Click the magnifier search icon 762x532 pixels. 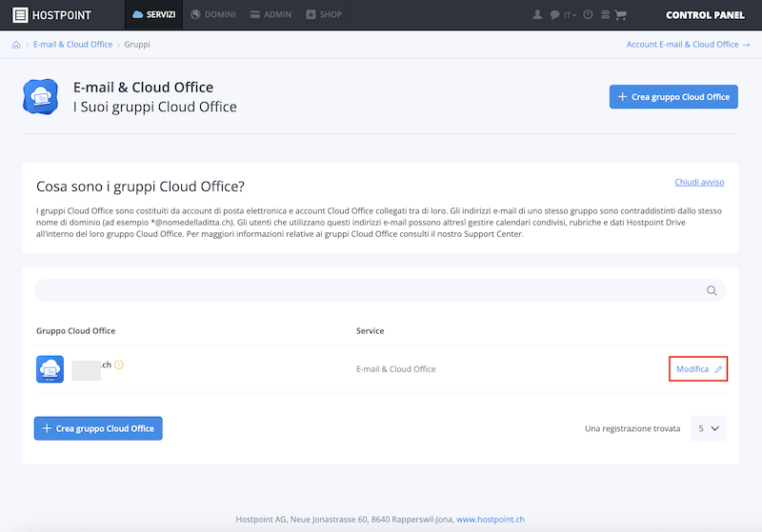pos(712,290)
